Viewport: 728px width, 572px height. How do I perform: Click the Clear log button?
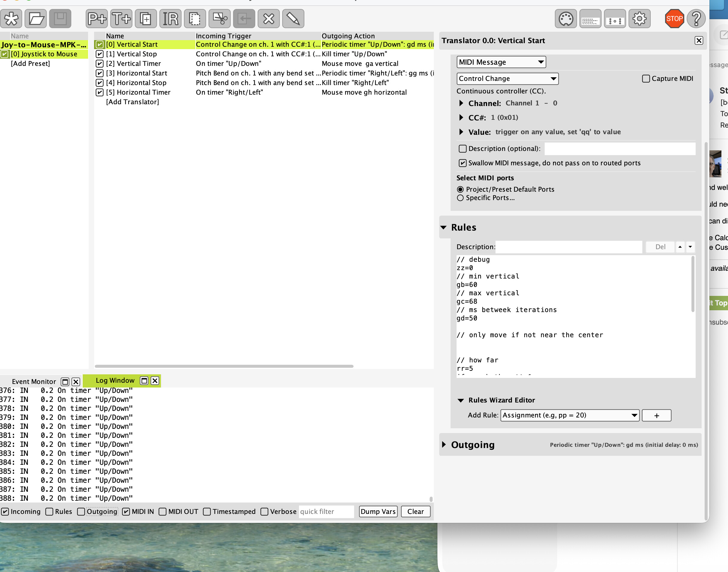[x=416, y=512]
